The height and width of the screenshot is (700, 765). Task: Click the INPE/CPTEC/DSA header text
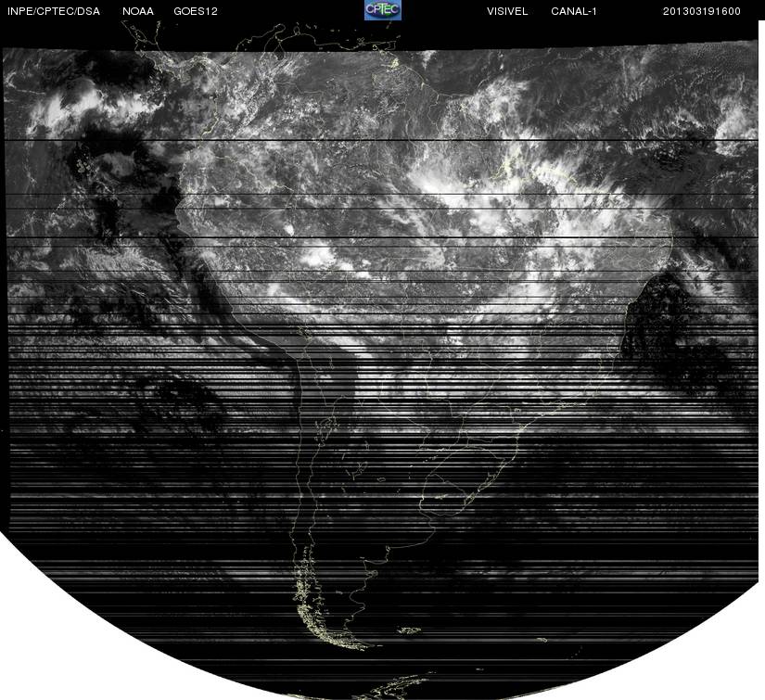(x=54, y=11)
